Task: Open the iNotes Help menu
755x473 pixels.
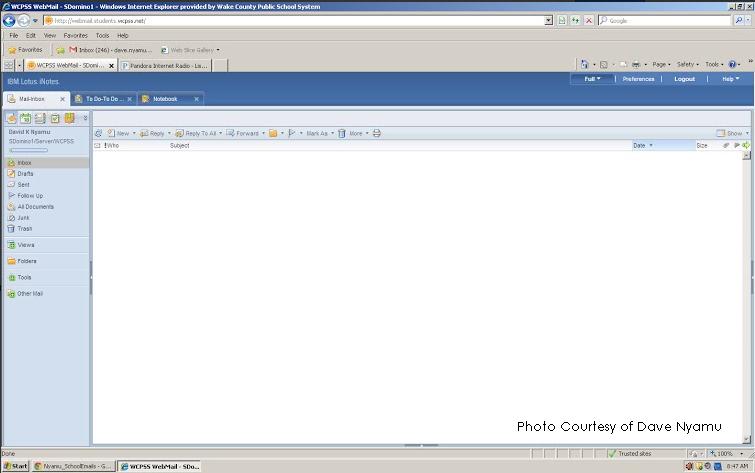Action: [x=730, y=79]
